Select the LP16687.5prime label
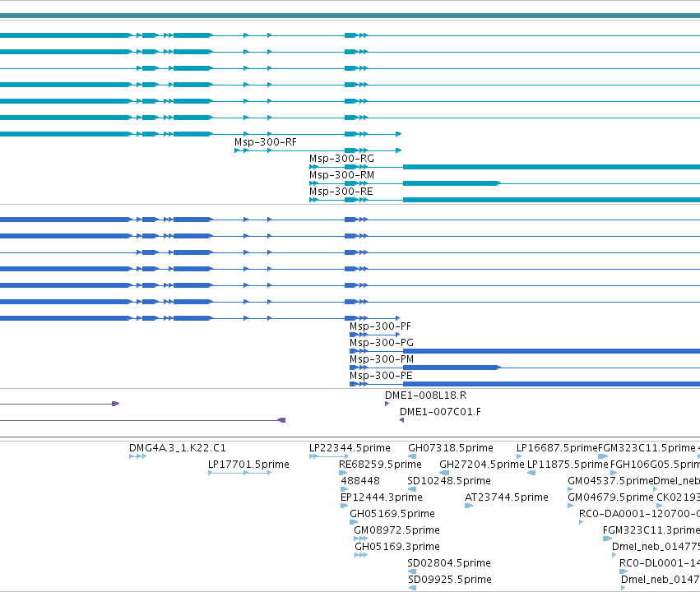The image size is (700, 592). coord(557,448)
